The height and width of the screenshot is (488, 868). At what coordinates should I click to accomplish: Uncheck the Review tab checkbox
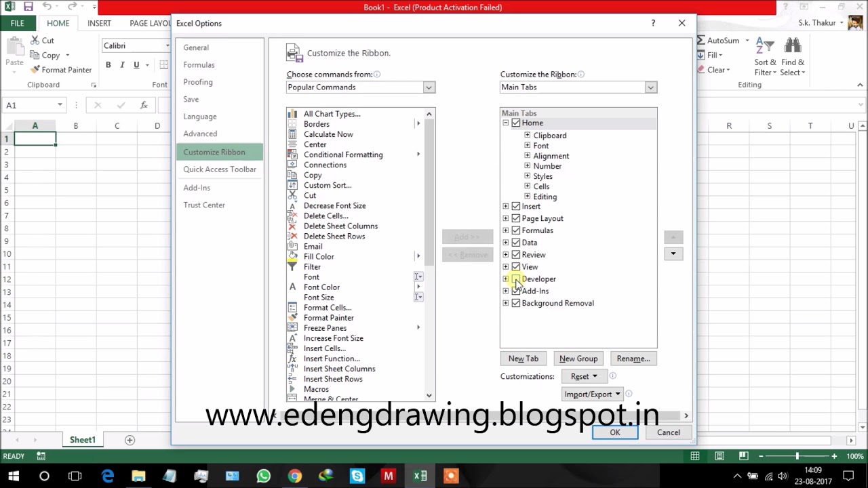point(516,255)
